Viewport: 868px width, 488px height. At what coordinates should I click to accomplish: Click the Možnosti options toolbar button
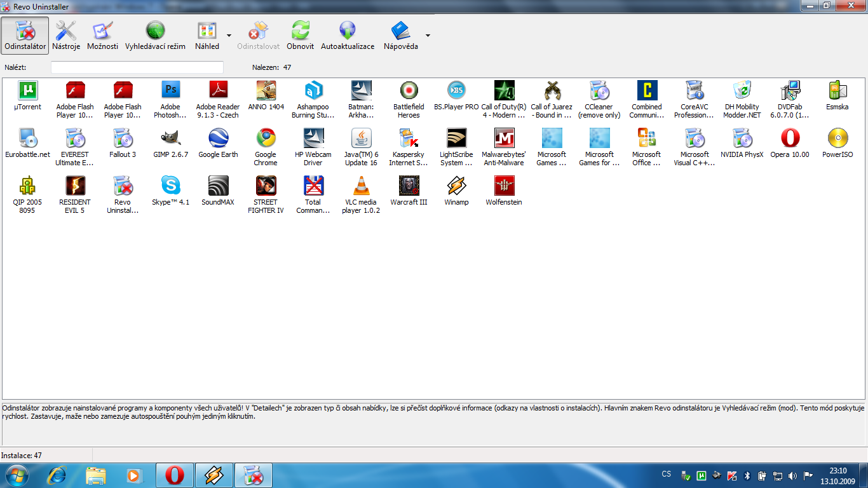click(102, 36)
